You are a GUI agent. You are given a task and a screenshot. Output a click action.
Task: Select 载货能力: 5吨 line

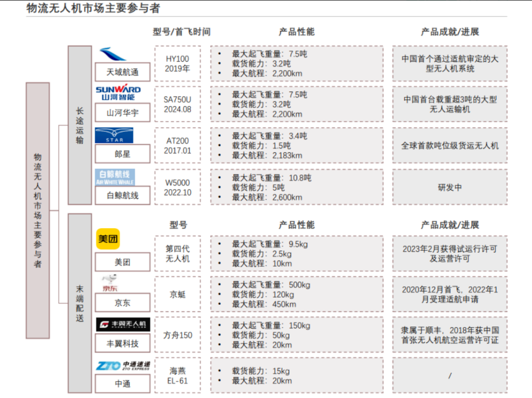click(258, 187)
